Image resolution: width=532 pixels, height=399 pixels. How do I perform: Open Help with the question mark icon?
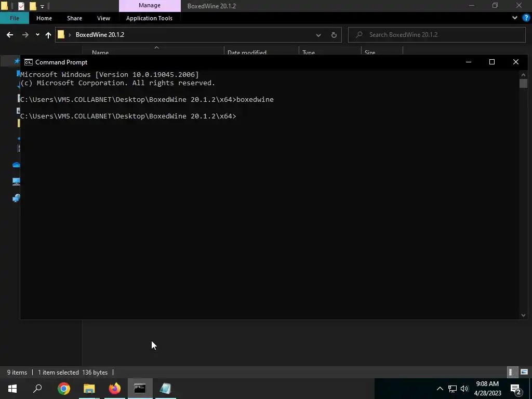click(x=526, y=18)
